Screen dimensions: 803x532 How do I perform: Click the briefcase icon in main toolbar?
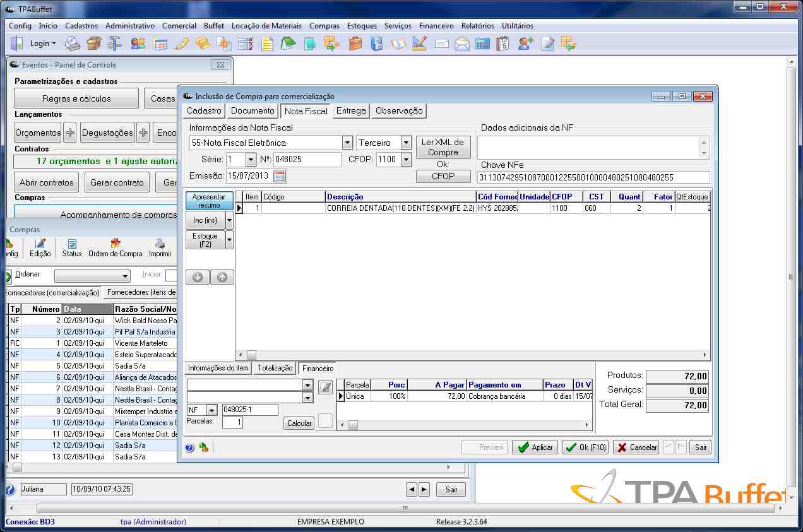[x=355, y=44]
